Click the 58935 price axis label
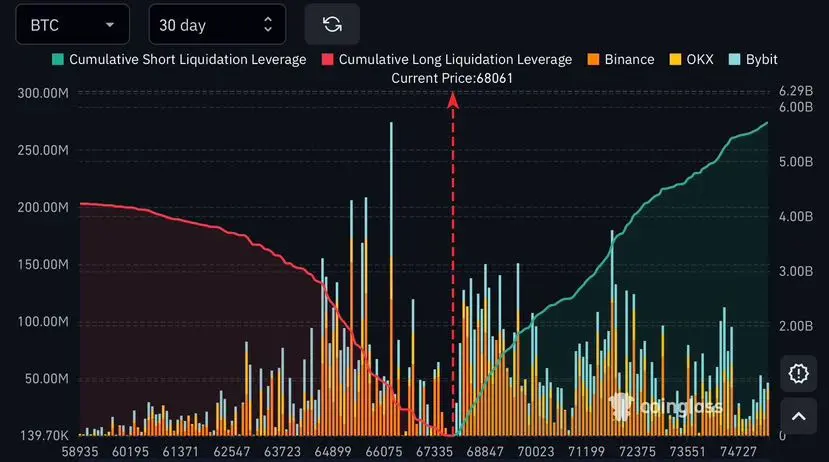This screenshot has height=462, width=829. click(80, 452)
